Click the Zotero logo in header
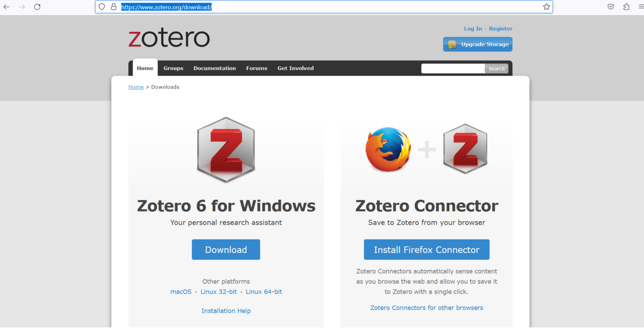 169,38
